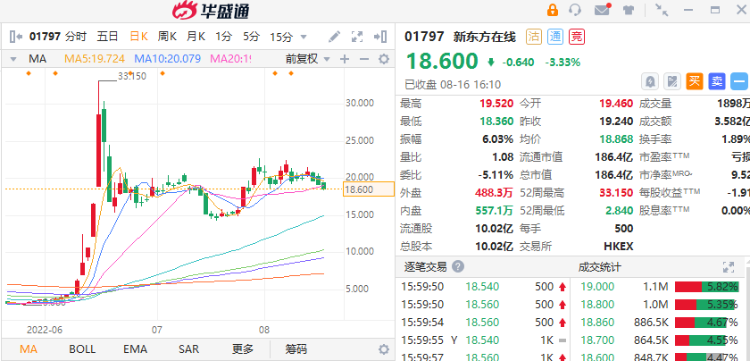
Task: Toggle right panel collapse arrow icon
Action: click(380, 36)
